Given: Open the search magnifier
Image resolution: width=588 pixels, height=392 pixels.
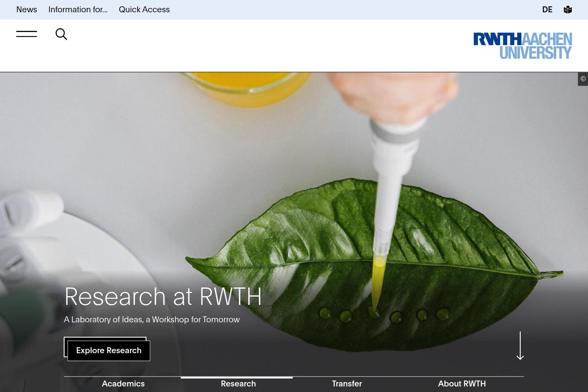Looking at the screenshot, I should [61, 34].
